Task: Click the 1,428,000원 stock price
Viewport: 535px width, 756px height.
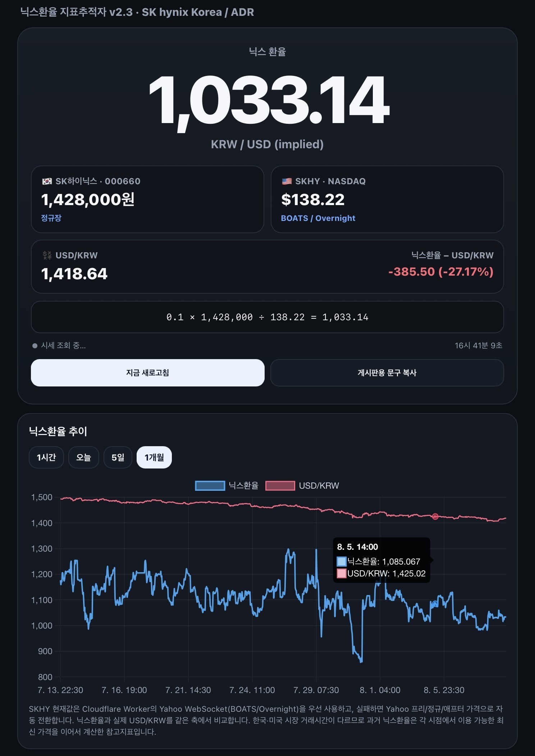Action: click(88, 200)
